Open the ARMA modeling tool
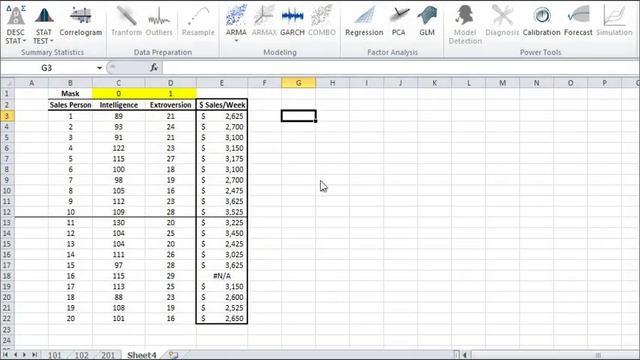This screenshot has width=640, height=360. click(x=236, y=21)
